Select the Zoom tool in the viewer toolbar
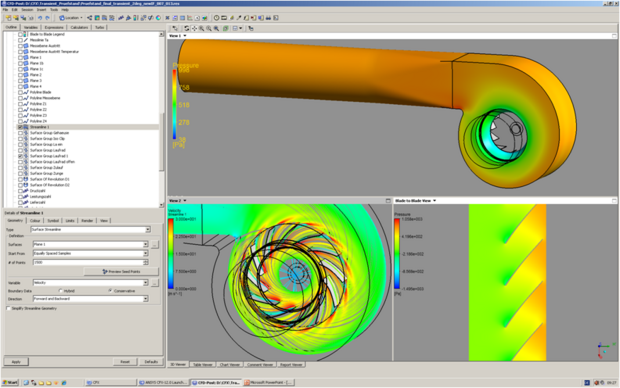Viewport: 620px width, 388px height. 201,28
